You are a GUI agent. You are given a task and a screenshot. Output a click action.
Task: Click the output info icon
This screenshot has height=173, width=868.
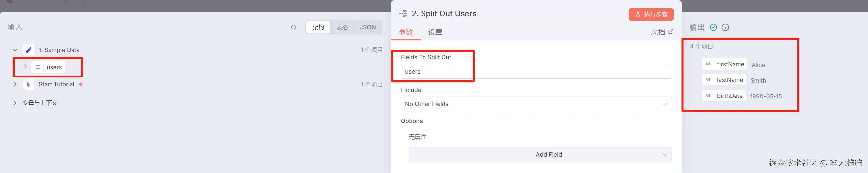[x=725, y=27]
